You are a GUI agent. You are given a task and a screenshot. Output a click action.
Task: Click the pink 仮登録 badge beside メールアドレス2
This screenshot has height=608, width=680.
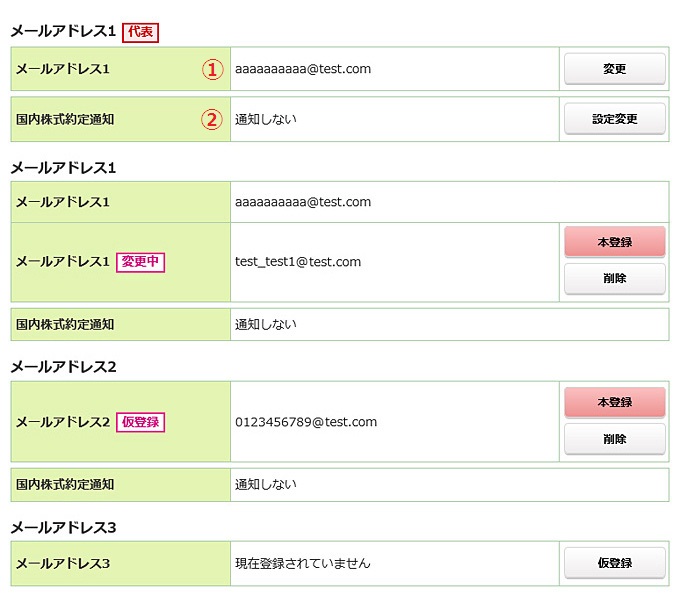[x=141, y=422]
